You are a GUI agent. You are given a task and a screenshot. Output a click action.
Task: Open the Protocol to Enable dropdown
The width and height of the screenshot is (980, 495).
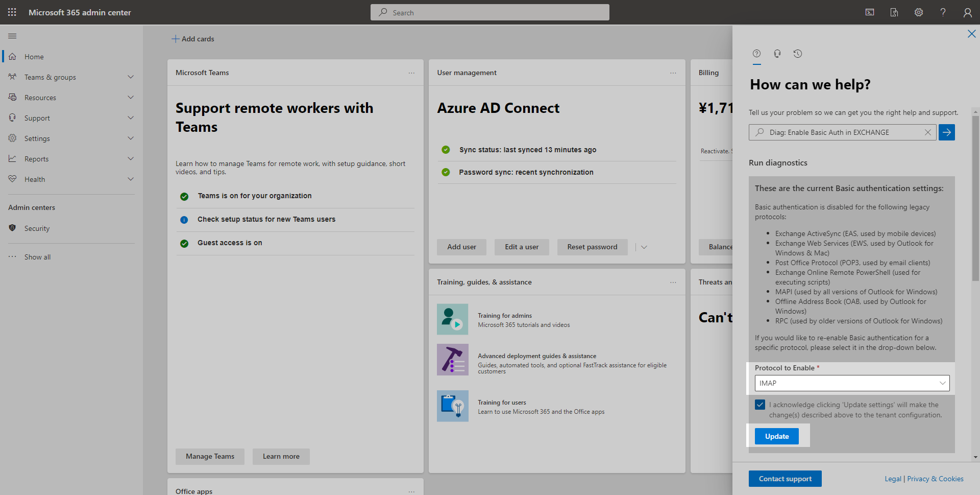click(x=852, y=383)
